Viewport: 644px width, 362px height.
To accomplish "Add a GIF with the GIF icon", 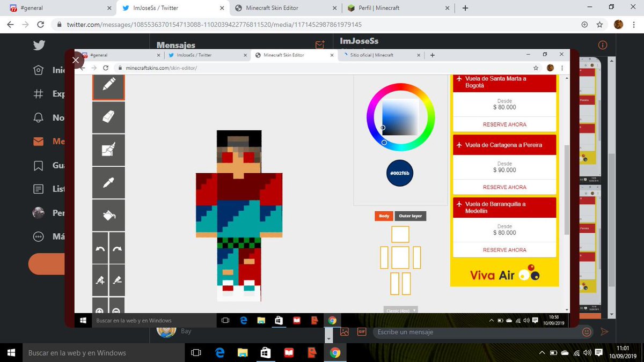I will [362, 331].
